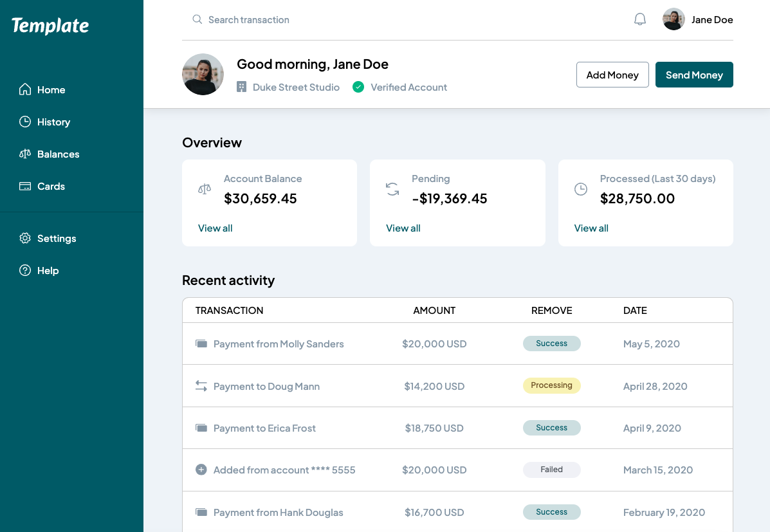Click the Processed clock icon
The image size is (770, 532).
(581, 189)
